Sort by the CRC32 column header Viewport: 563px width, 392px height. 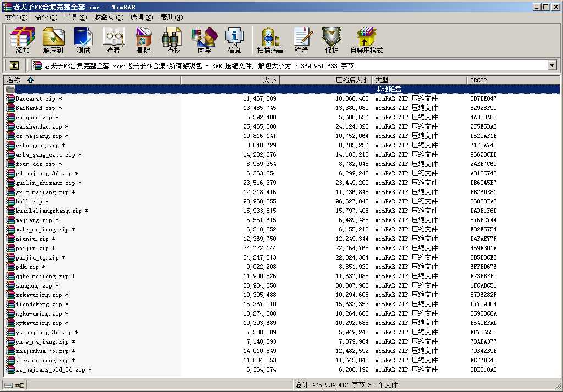point(513,80)
